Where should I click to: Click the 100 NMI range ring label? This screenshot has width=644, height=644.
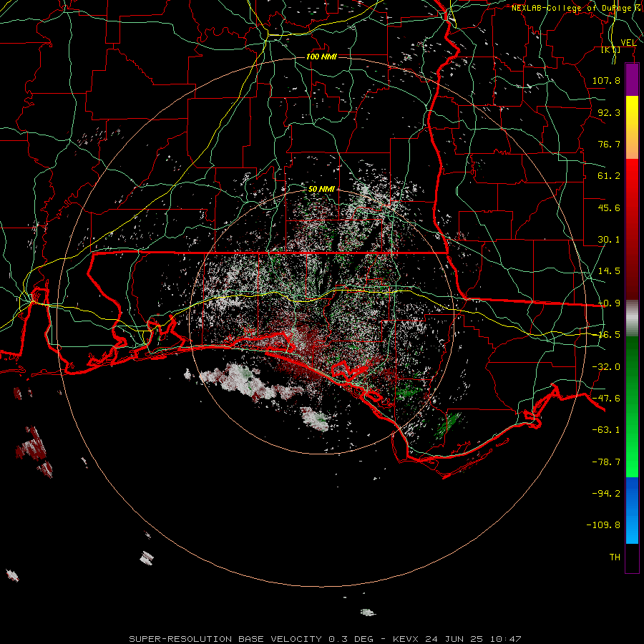(321, 57)
